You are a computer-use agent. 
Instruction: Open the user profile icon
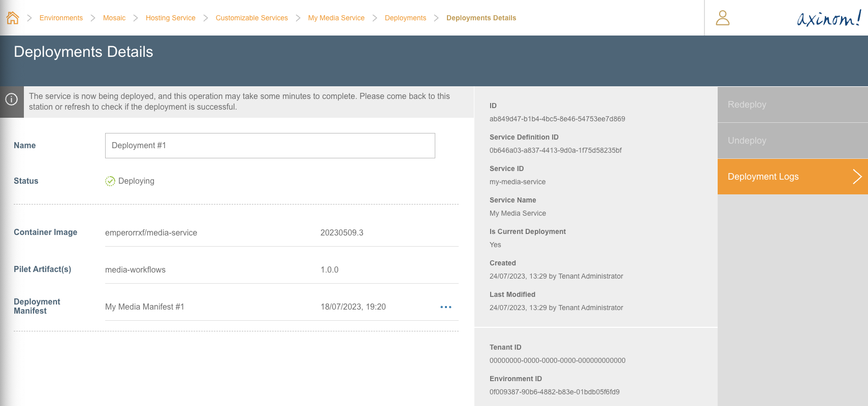click(722, 18)
